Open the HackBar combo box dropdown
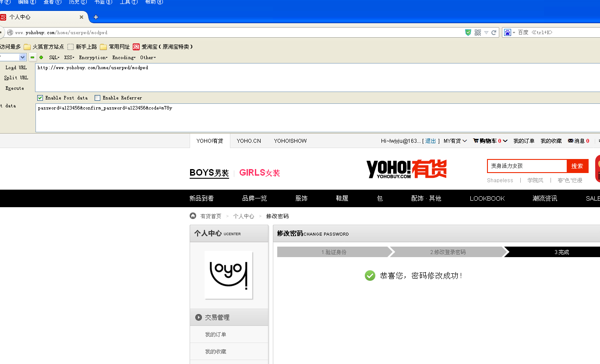 pos(23,57)
